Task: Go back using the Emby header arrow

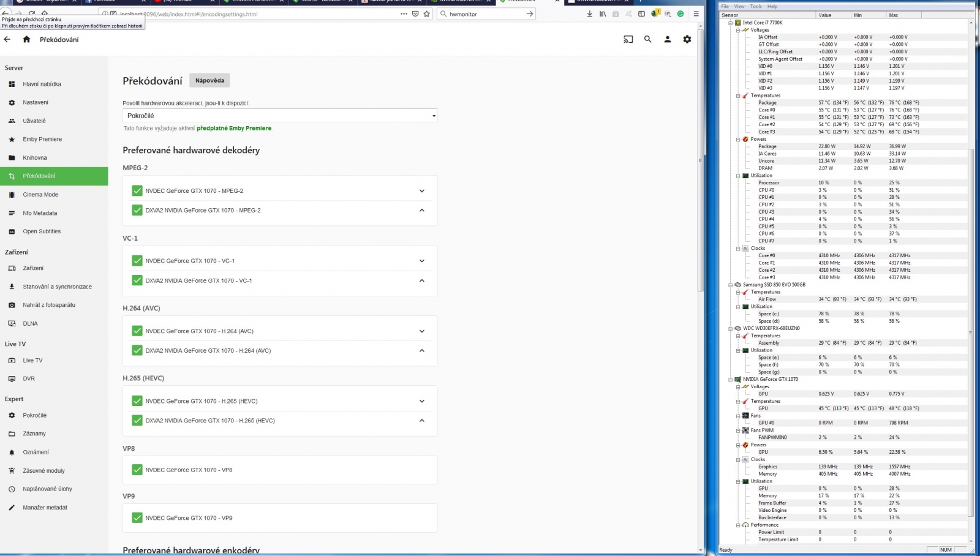Action: click(x=7, y=39)
